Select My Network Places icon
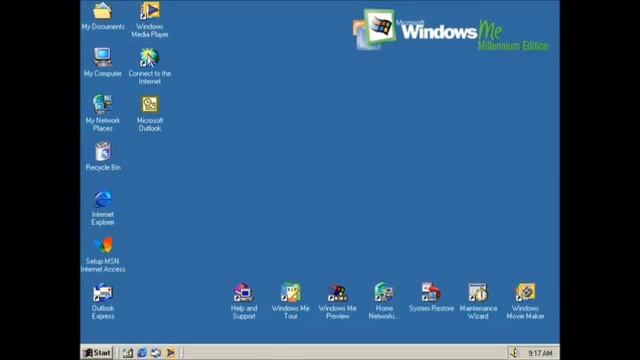 click(x=102, y=104)
